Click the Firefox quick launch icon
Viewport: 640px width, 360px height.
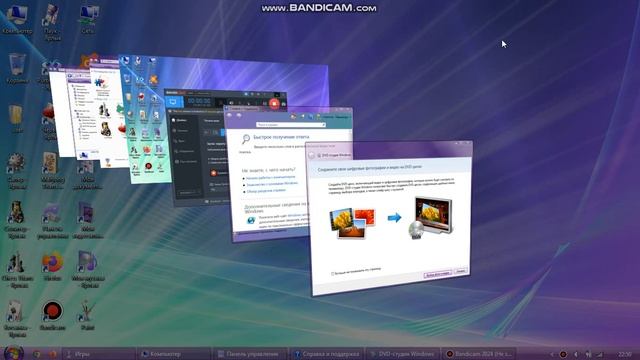[52, 354]
